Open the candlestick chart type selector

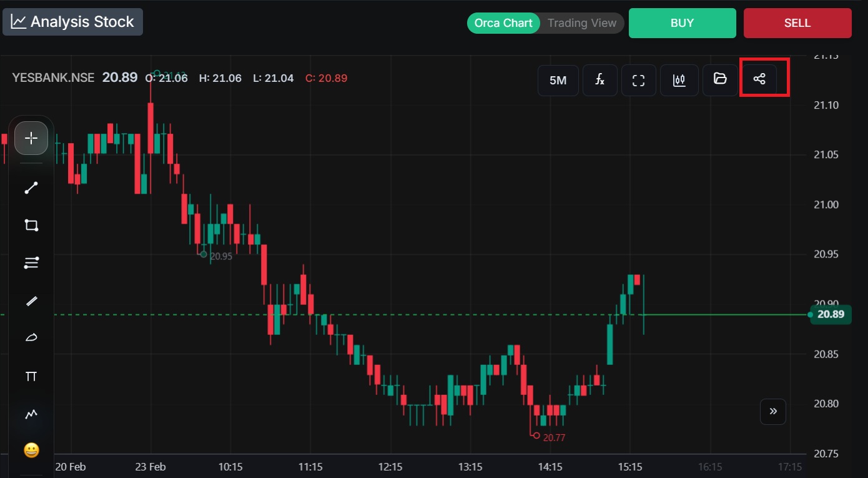tap(679, 80)
